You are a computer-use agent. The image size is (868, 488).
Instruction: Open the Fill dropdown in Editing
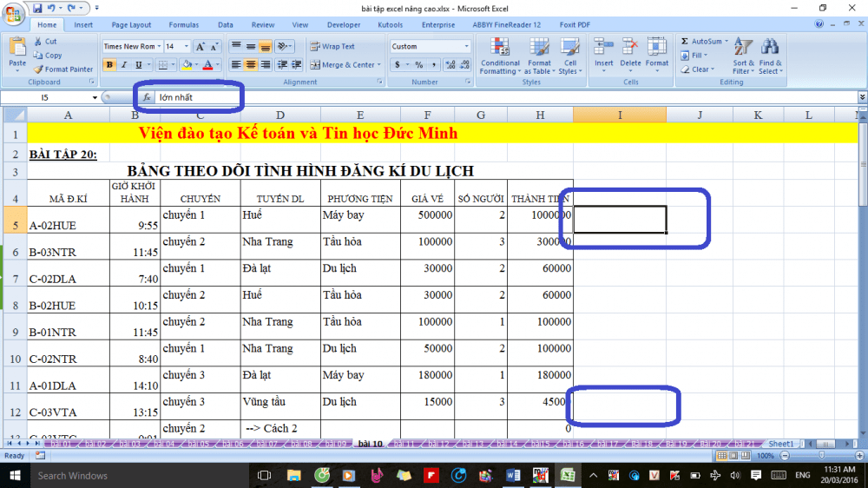pyautogui.click(x=694, y=56)
